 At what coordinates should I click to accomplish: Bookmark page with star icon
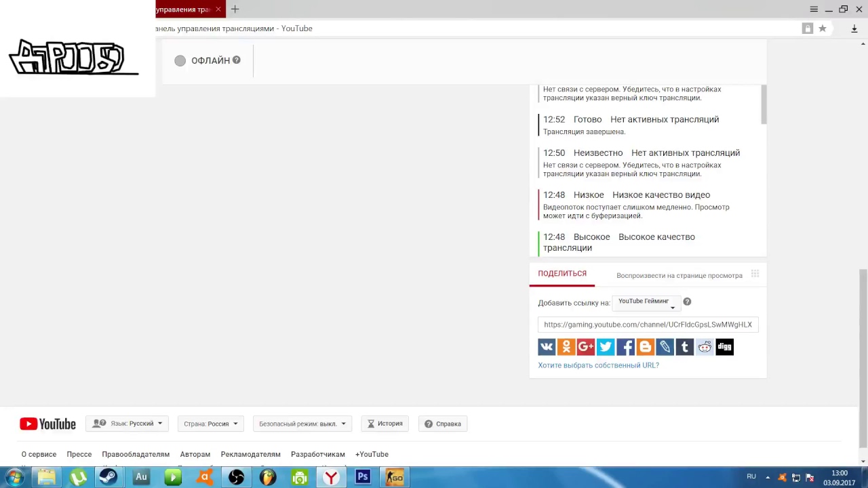(x=823, y=28)
